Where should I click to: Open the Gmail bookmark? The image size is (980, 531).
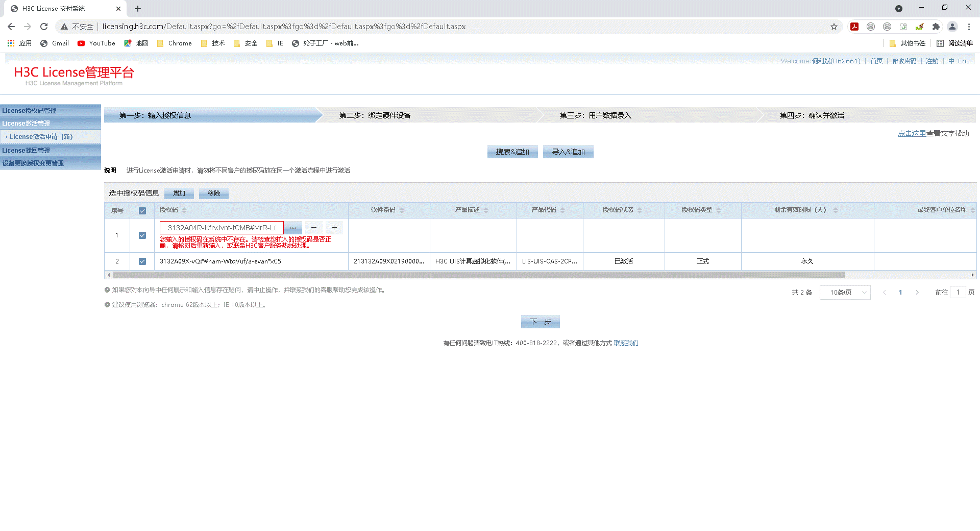tap(55, 43)
